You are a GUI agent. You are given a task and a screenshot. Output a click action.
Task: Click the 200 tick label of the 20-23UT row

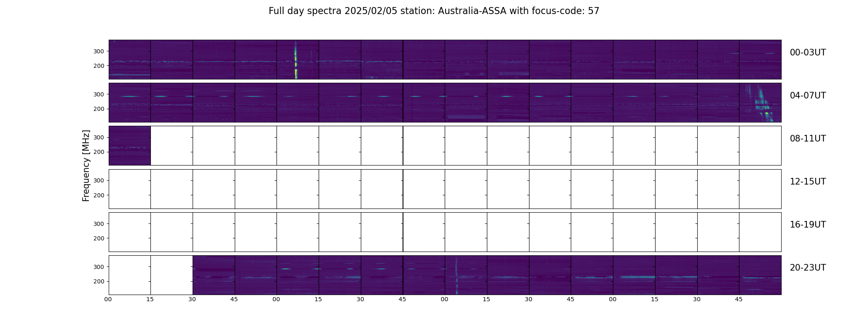[x=99, y=281]
